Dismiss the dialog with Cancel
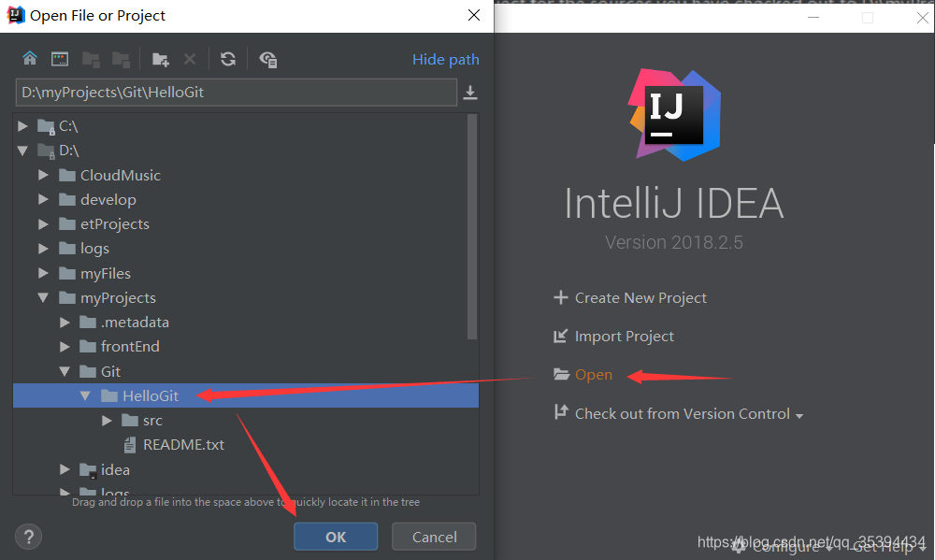Image resolution: width=935 pixels, height=560 pixels. tap(434, 537)
